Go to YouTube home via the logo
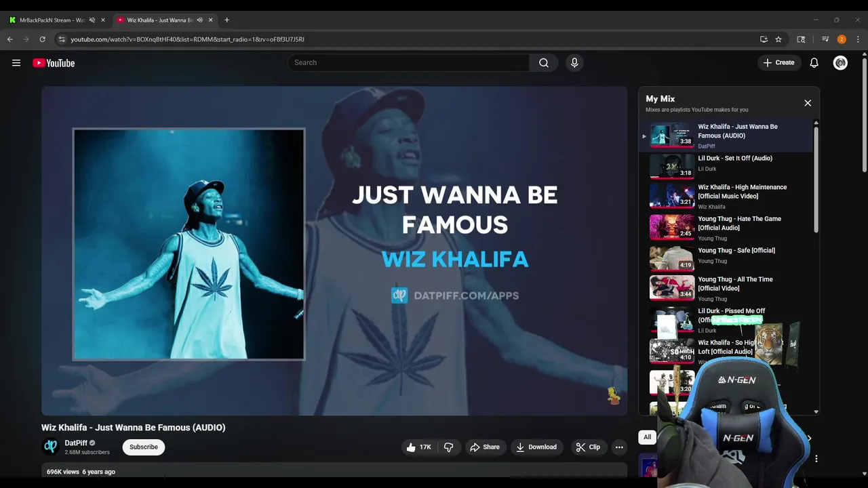The image size is (868, 488). (54, 63)
